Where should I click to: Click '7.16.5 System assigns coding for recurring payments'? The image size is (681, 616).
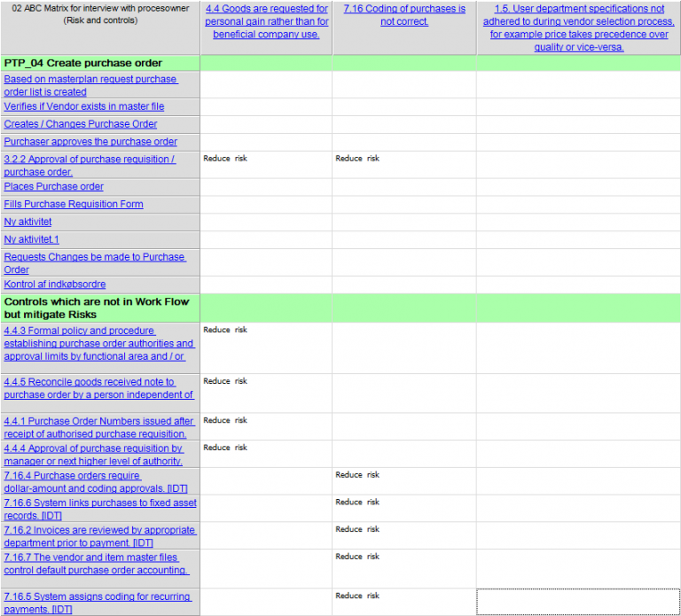[x=98, y=603]
